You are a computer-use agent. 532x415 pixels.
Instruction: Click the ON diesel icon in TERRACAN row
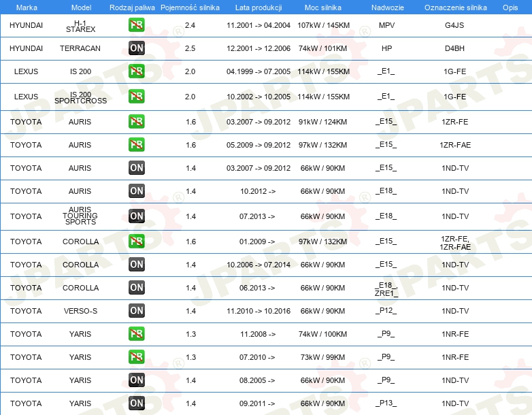coord(136,48)
